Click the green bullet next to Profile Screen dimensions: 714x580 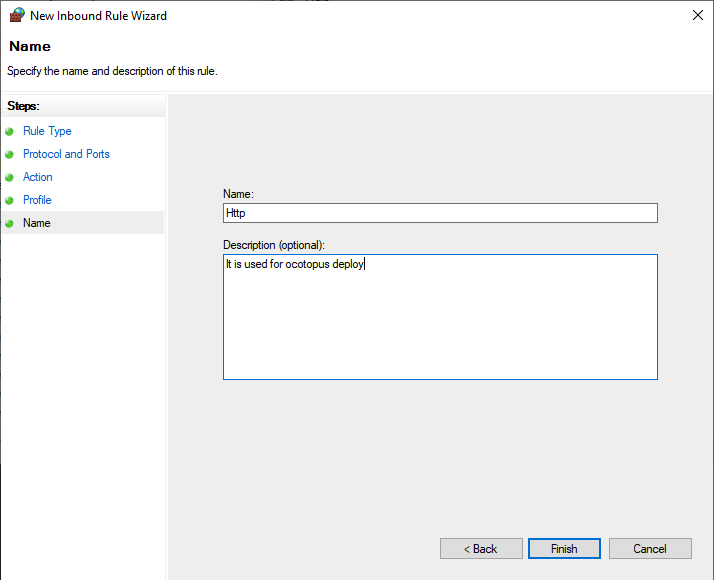point(10,200)
